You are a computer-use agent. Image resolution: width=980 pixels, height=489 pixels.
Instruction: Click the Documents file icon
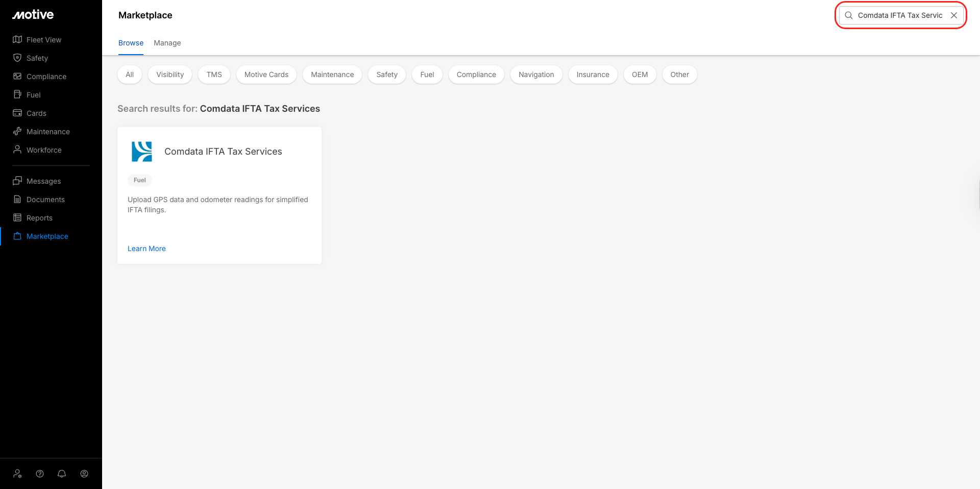click(17, 199)
